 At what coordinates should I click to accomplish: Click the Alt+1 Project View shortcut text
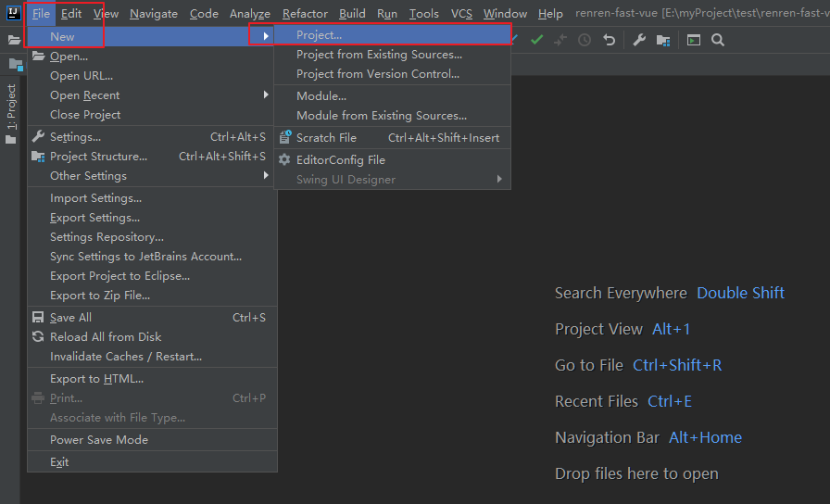(672, 329)
